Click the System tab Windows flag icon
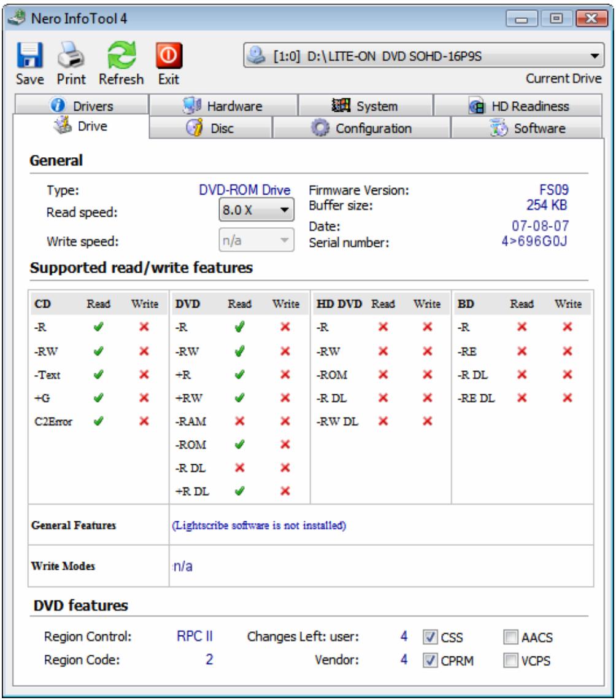This screenshot has width=616, height=700. pos(341,106)
